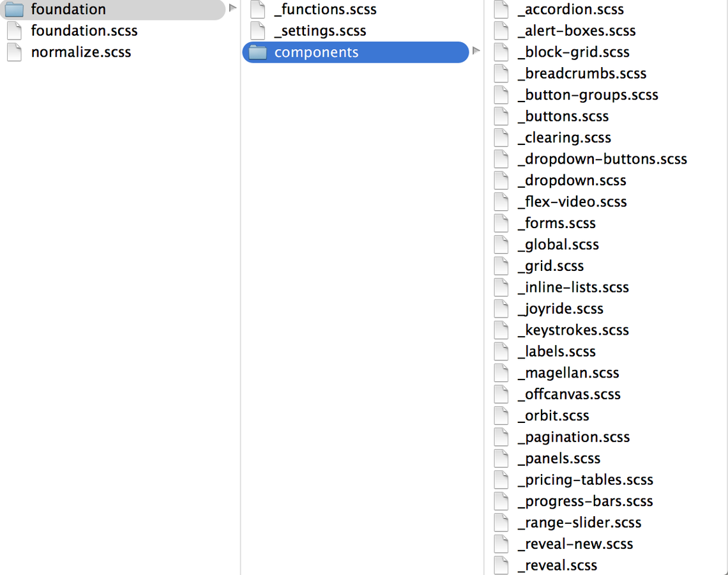Click the foundation folder icon
The width and height of the screenshot is (728, 575).
15,10
